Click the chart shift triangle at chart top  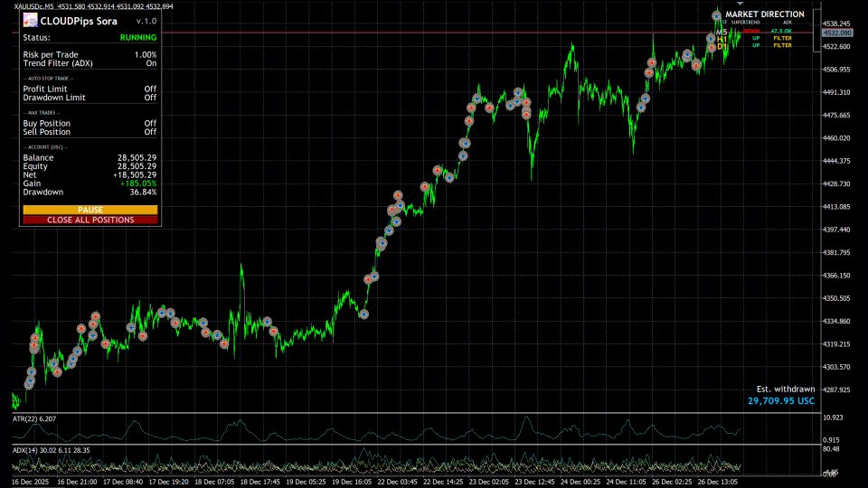point(741,4)
